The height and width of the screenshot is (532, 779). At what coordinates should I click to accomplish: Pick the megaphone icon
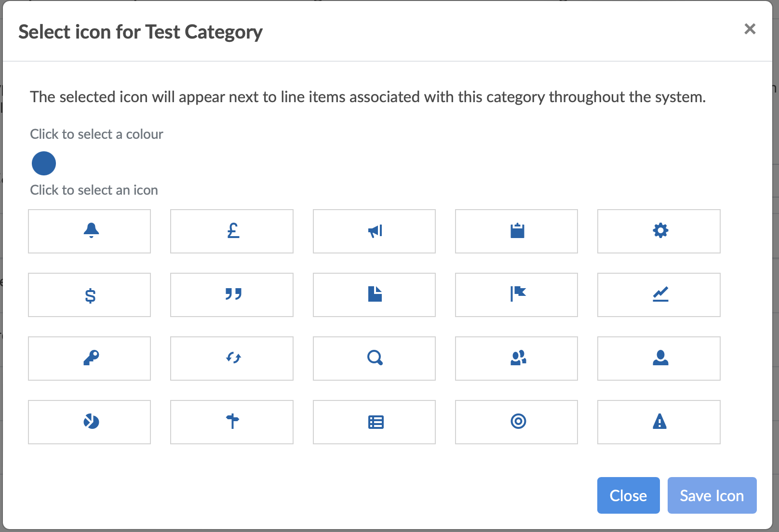pos(374,231)
